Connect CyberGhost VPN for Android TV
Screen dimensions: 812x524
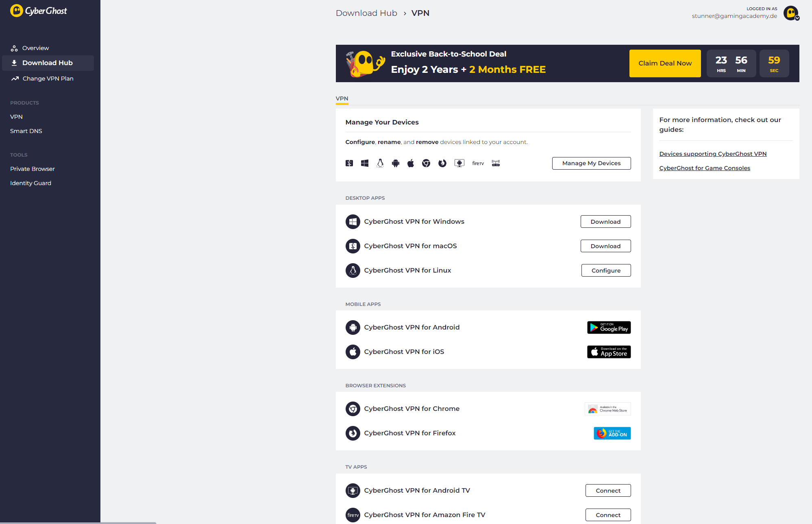[608, 491]
